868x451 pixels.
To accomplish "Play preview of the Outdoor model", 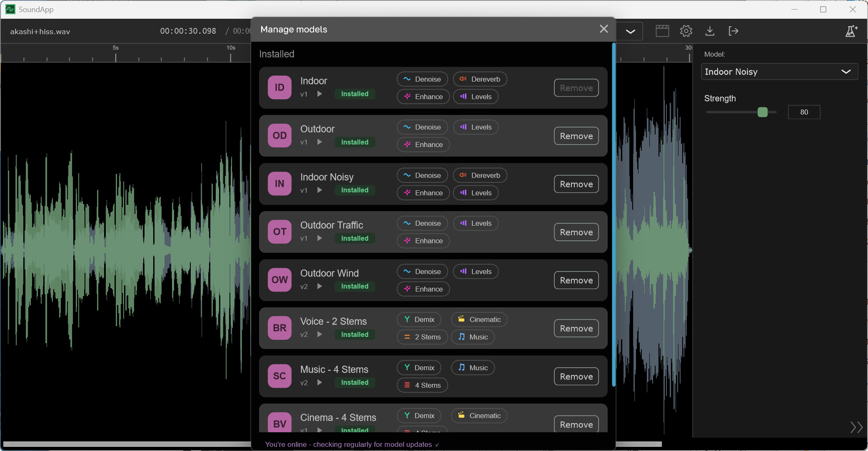I will point(319,142).
